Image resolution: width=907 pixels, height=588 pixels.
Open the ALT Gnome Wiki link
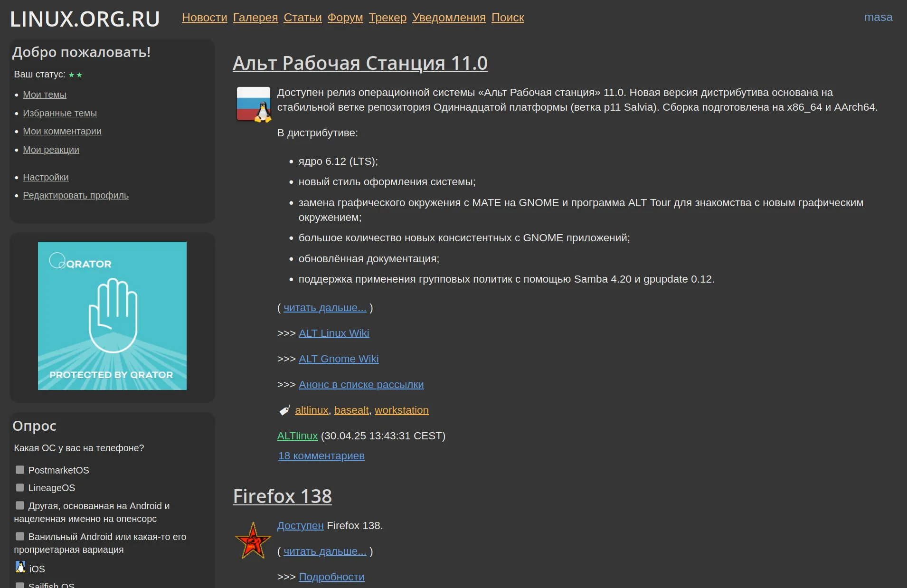(339, 359)
